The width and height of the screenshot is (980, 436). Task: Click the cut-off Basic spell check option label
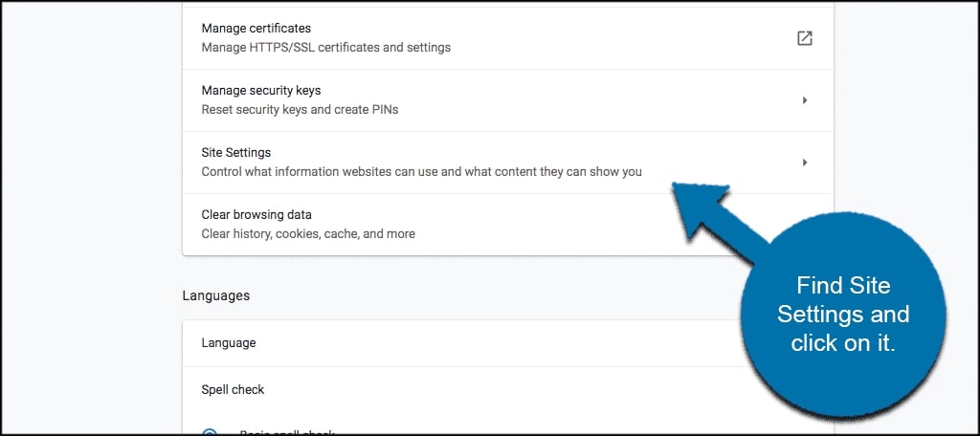click(287, 432)
